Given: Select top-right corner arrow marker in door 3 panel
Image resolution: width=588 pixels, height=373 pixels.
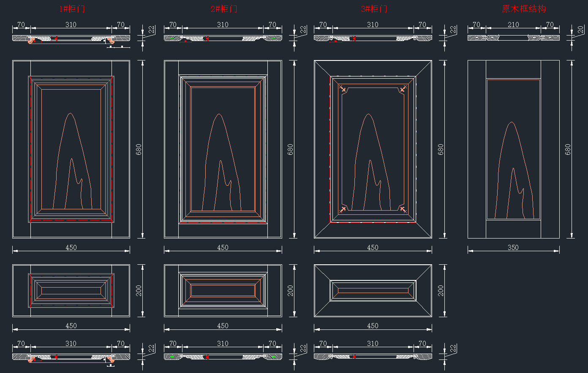Looking at the screenshot, I should [403, 89].
